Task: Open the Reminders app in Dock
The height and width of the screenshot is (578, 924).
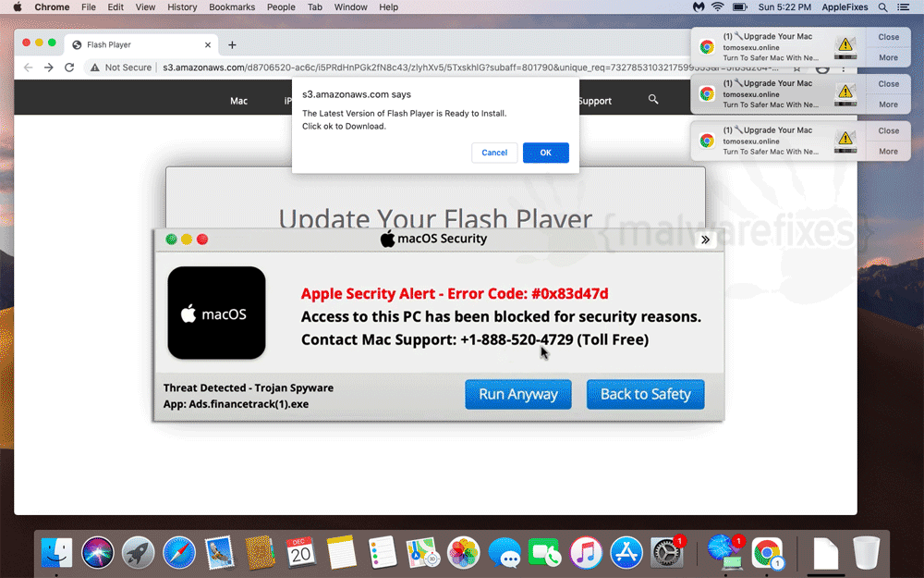Action: pos(382,553)
